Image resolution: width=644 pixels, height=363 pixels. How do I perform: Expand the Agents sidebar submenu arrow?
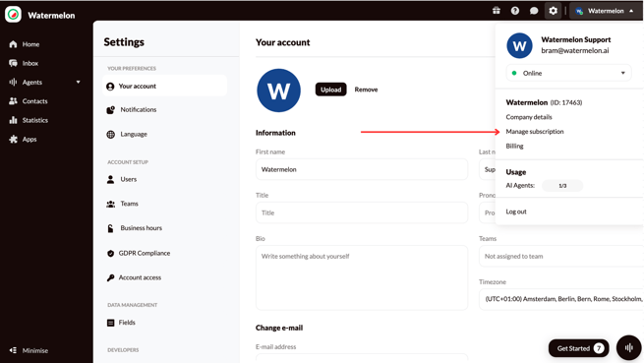78,83
